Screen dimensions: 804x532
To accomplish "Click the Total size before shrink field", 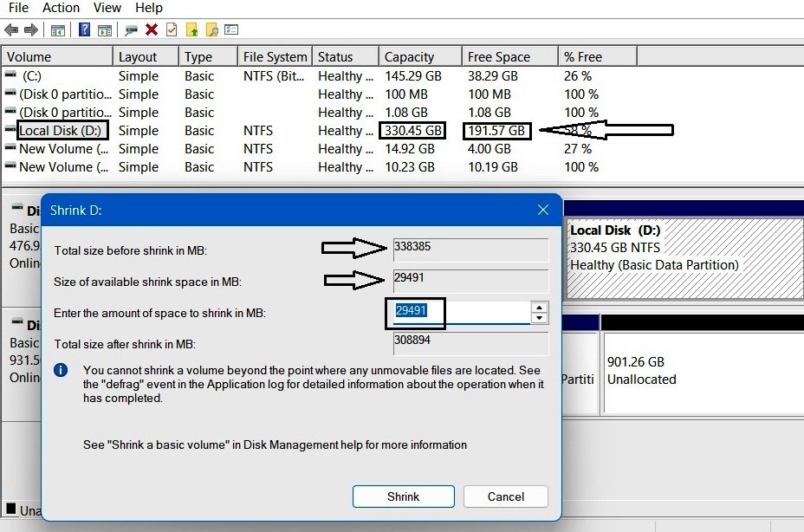I will pos(470,250).
